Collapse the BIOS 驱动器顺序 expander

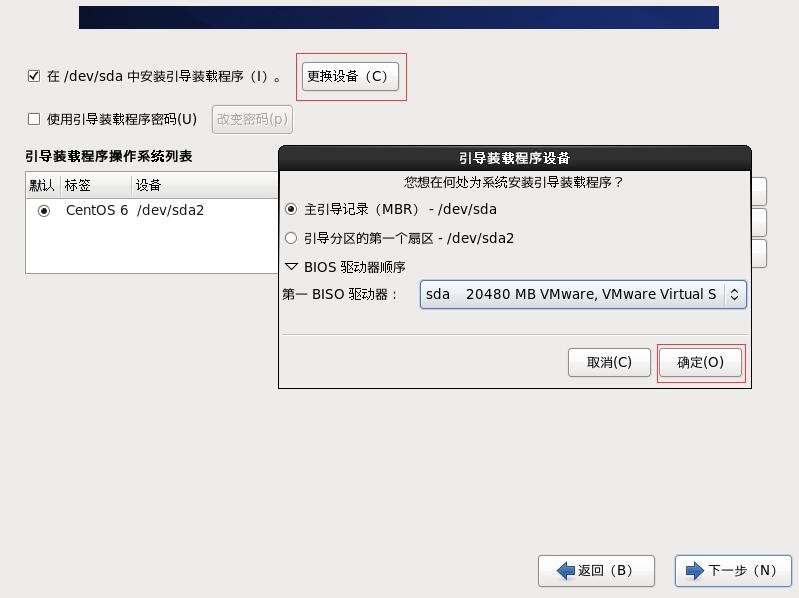coord(291,267)
